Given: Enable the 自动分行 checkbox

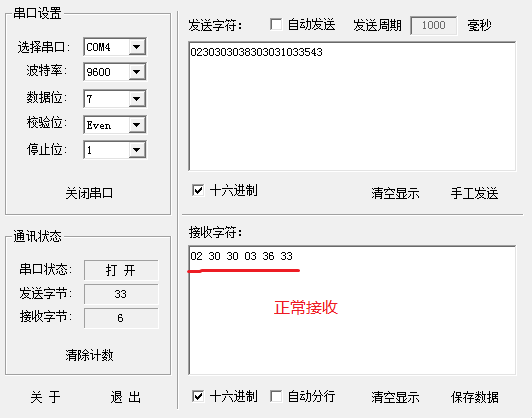Looking at the screenshot, I should (x=276, y=396).
